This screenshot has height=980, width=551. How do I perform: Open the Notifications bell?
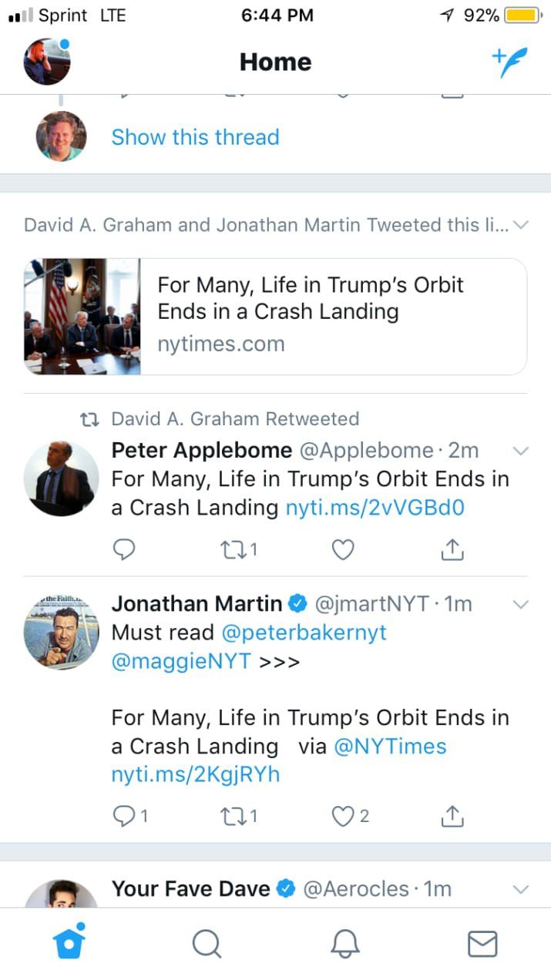344,942
